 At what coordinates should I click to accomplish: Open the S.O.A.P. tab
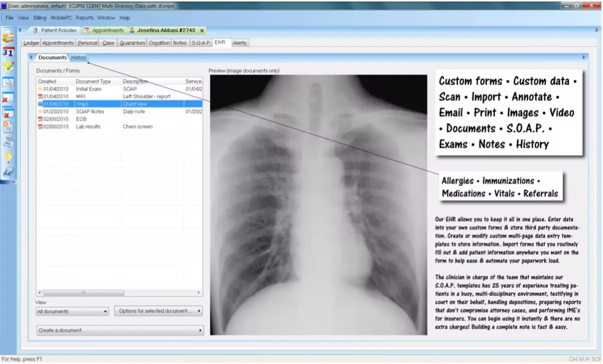point(200,43)
